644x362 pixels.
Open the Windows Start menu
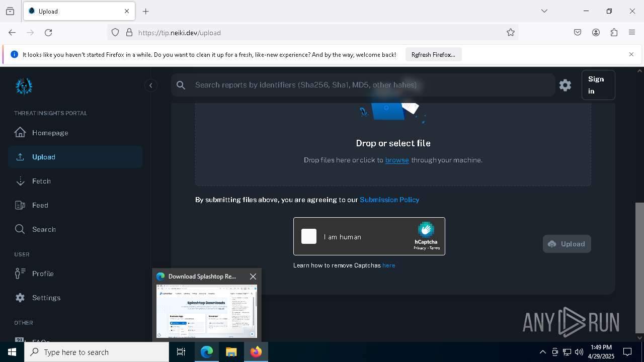[x=12, y=352]
